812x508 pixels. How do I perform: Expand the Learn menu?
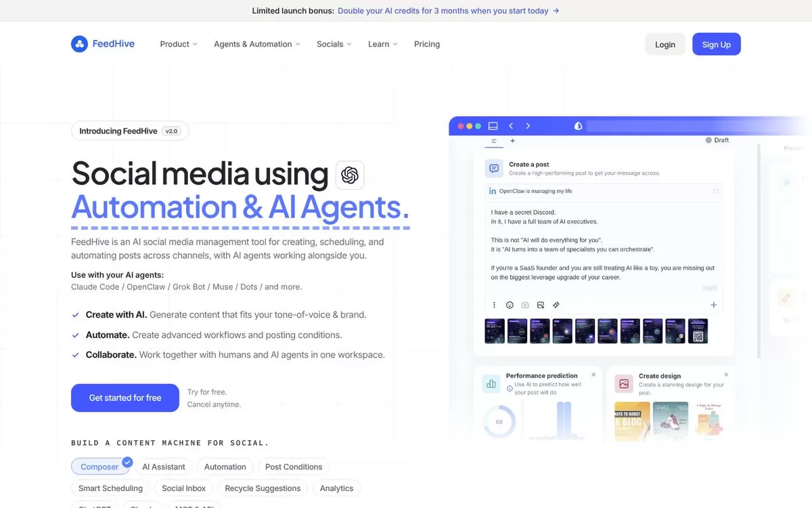383,44
